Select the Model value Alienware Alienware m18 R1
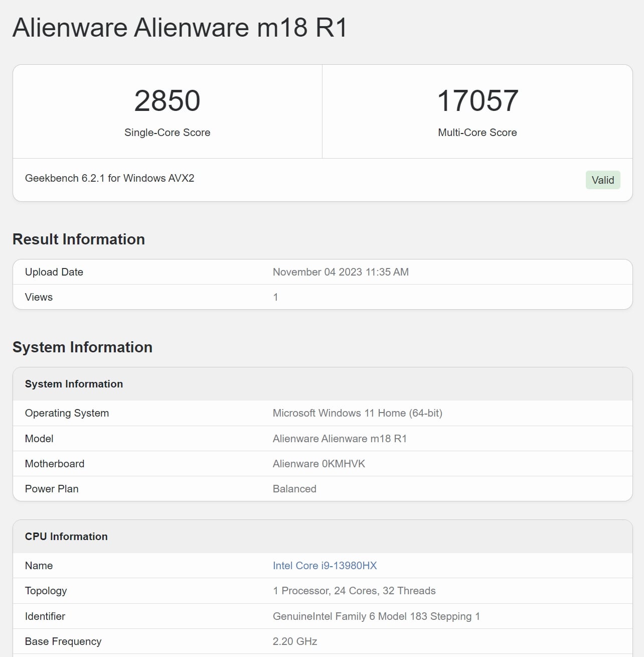This screenshot has width=644, height=657. click(340, 439)
